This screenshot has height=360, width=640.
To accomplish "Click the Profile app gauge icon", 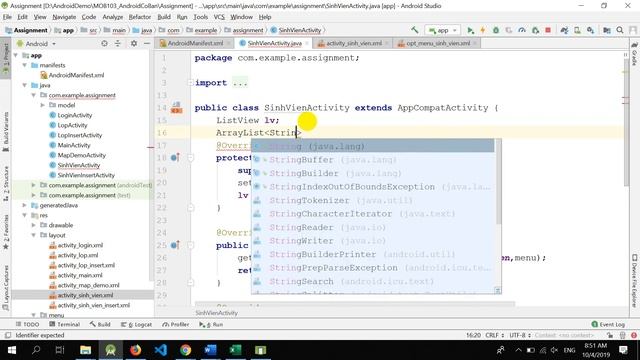I will pyautogui.click(x=522, y=30).
